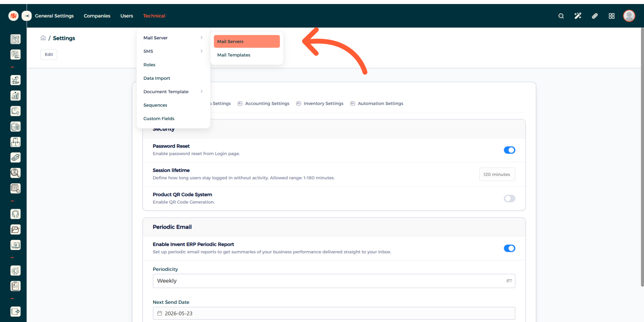
Task: Open the calculator accounting icon in the sidebar
Action: pos(15,55)
